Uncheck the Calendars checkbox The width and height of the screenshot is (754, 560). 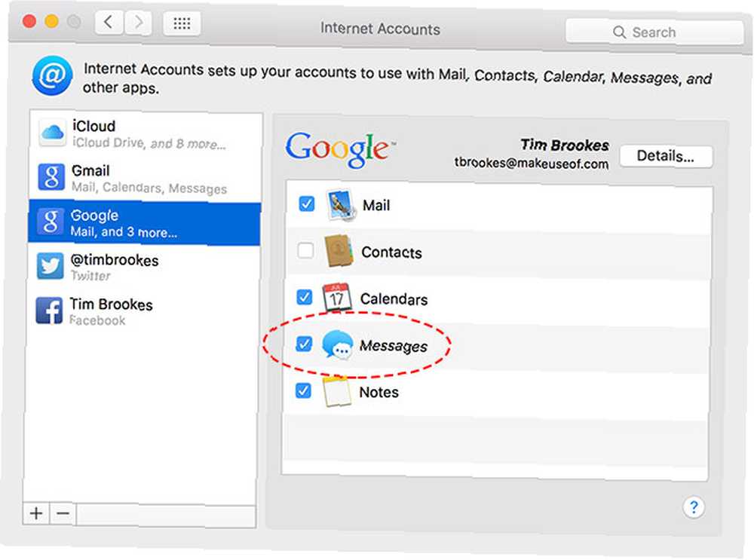tap(304, 297)
